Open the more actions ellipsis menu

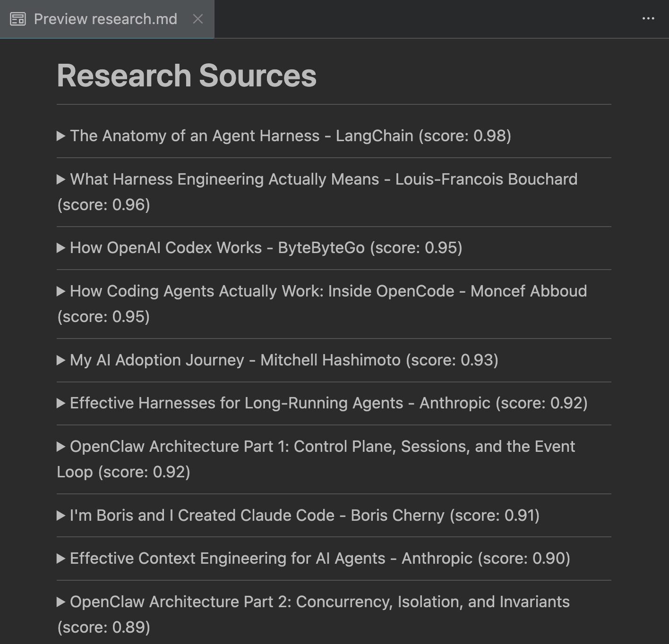click(x=648, y=17)
